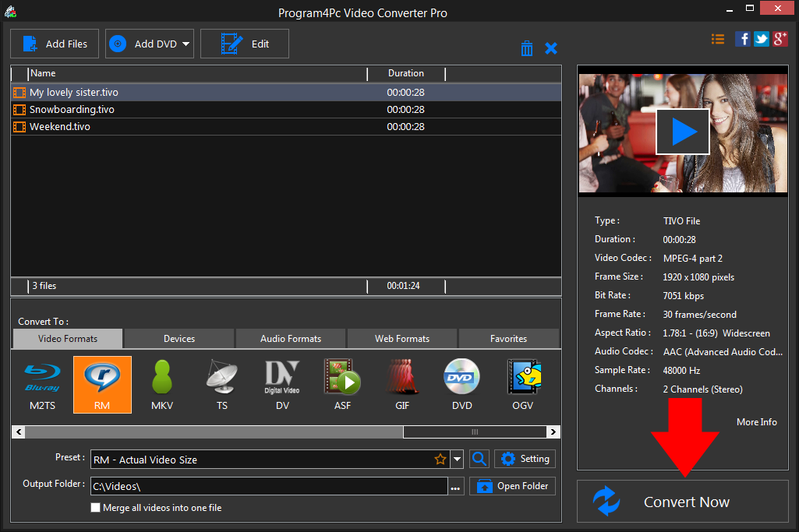This screenshot has width=799, height=532.
Task: Open the Audio Formats tab
Action: pos(291,339)
